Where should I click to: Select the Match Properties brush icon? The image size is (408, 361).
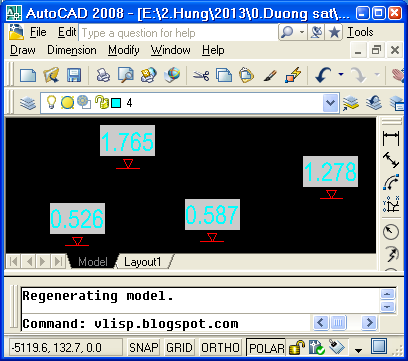click(x=270, y=75)
